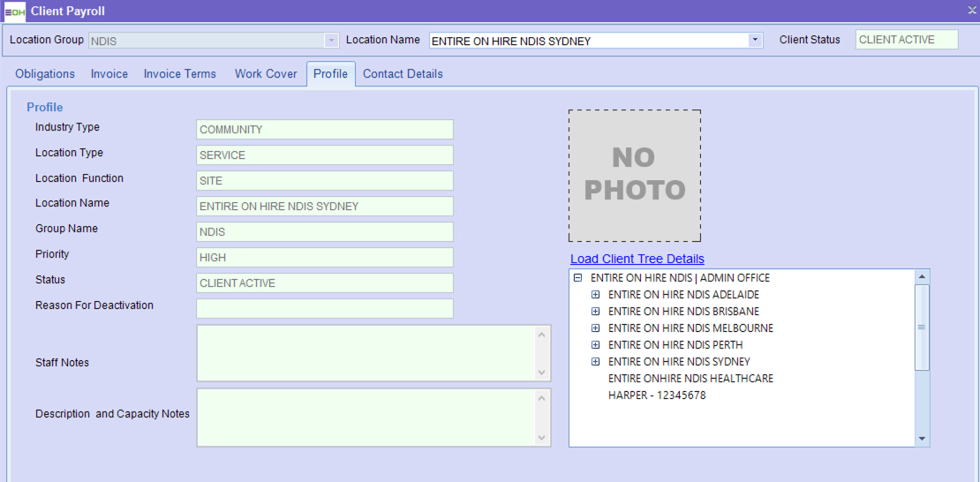Expand the ENTIRE ON HIRE NDIS MELBOURNE node

596,328
